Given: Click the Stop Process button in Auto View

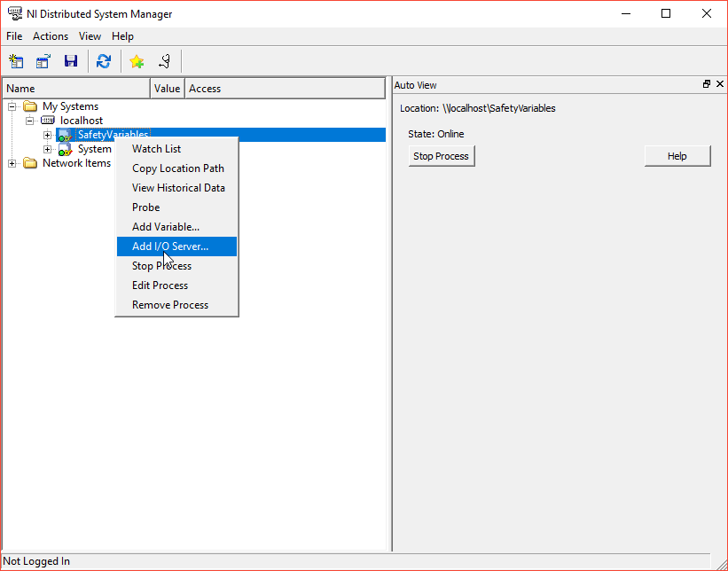Looking at the screenshot, I should pyautogui.click(x=442, y=156).
